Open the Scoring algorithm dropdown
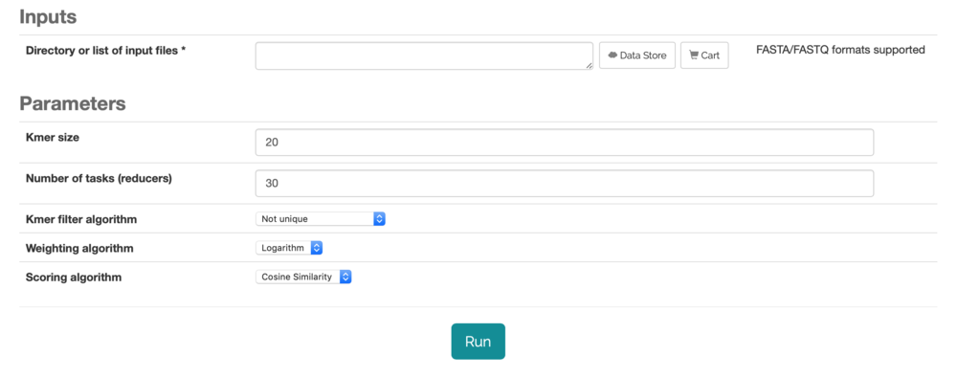Screen dimensions: 980x378 303,277
